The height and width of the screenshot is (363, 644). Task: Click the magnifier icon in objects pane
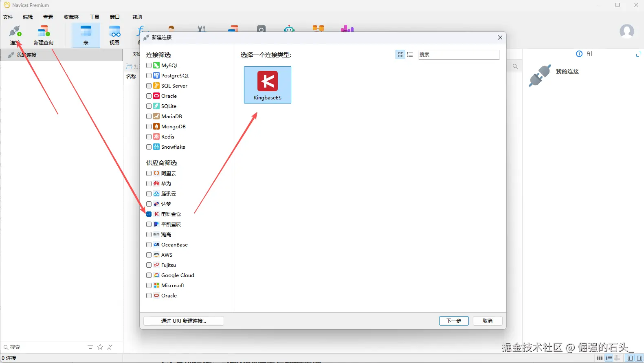tap(515, 66)
